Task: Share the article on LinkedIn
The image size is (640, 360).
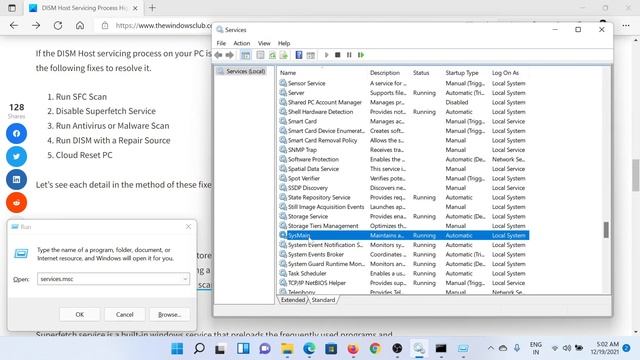Action: pyautogui.click(x=16, y=180)
